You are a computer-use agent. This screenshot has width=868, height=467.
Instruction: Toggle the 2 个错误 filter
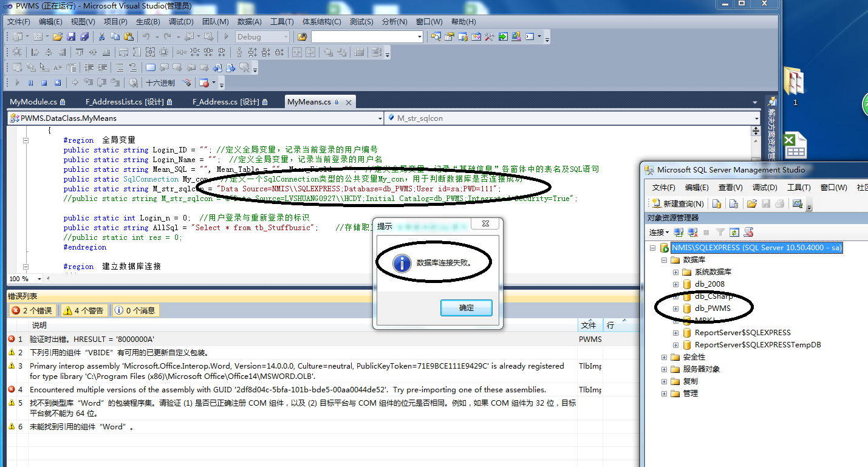[33, 310]
